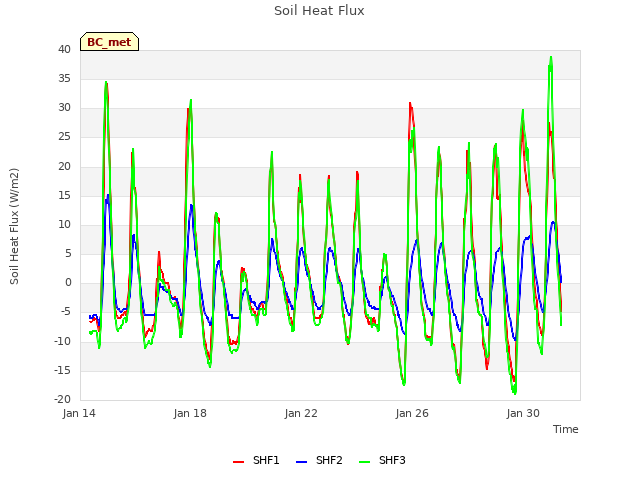Click the -10 y-axis tick label
This screenshot has width=640, height=480.
pyautogui.click(x=63, y=341)
